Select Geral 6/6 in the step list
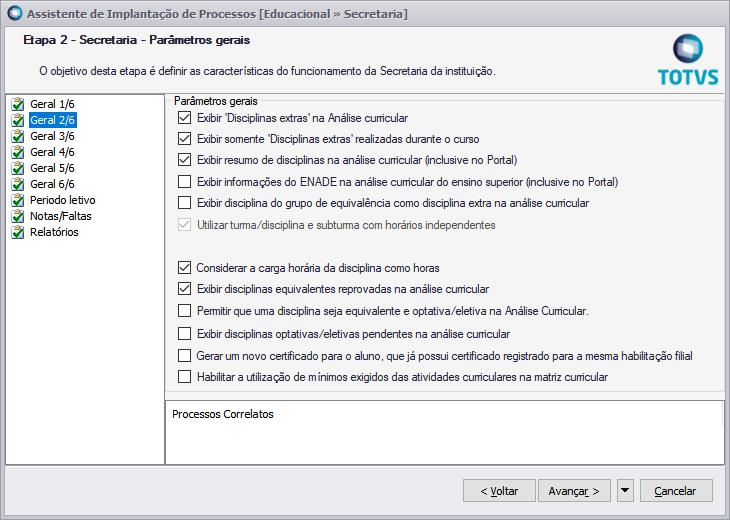 (52, 184)
